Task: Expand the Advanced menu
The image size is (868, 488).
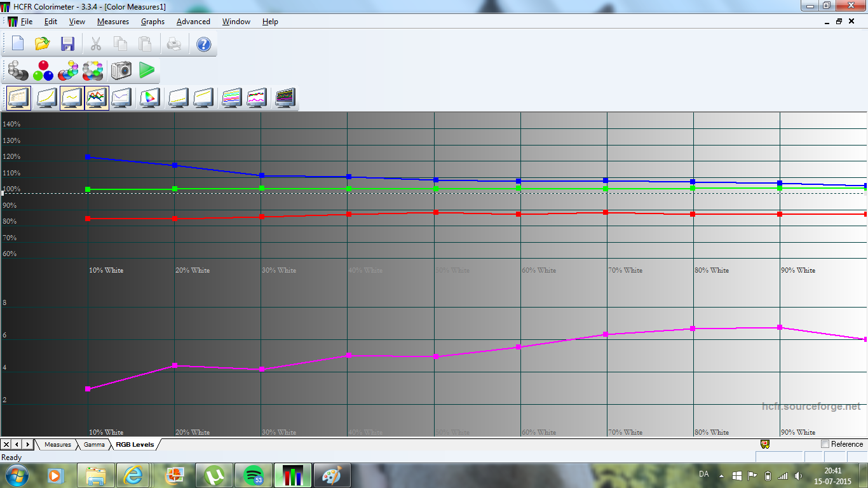Action: point(193,22)
